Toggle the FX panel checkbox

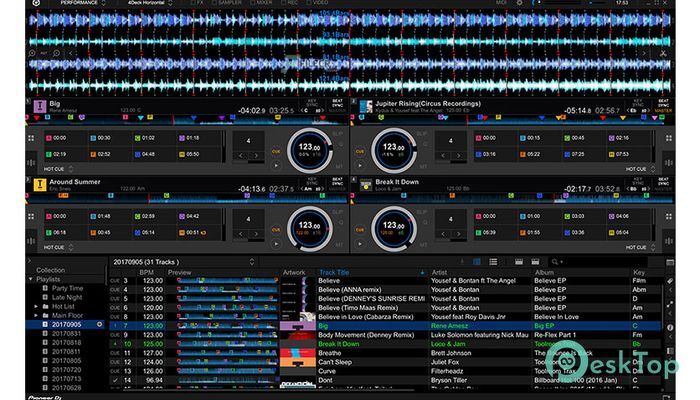[196, 3]
